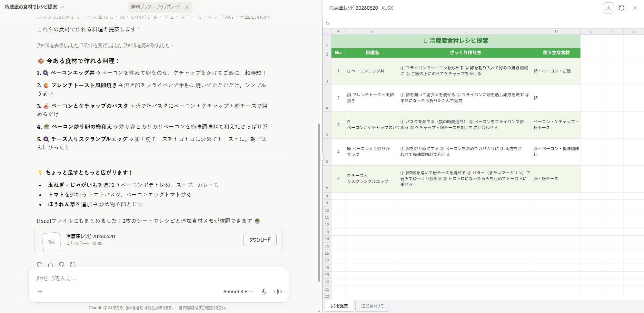
Task: Start voice dictation with microphone icon
Action: pos(264,292)
